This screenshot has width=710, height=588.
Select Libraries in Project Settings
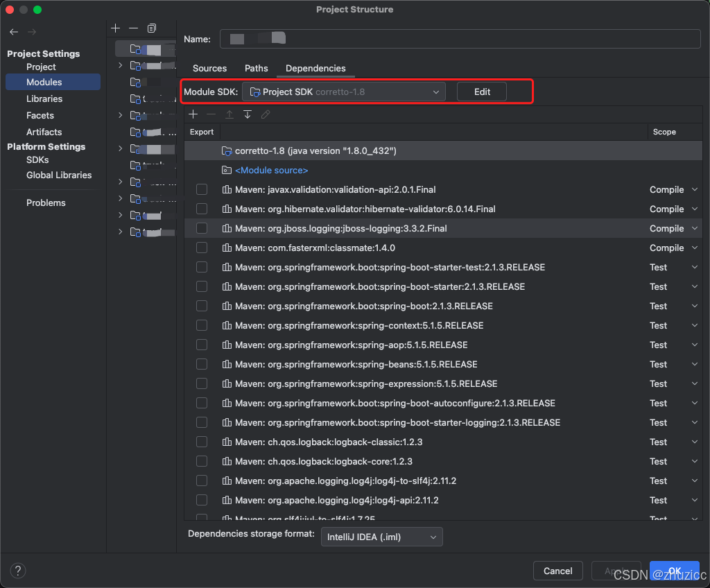click(44, 98)
